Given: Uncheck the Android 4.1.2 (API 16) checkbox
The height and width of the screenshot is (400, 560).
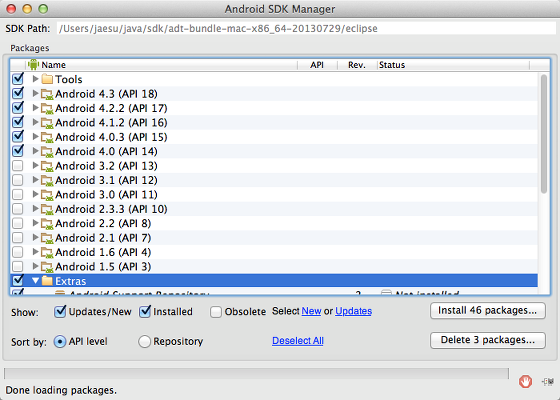Looking at the screenshot, I should click(x=18, y=122).
